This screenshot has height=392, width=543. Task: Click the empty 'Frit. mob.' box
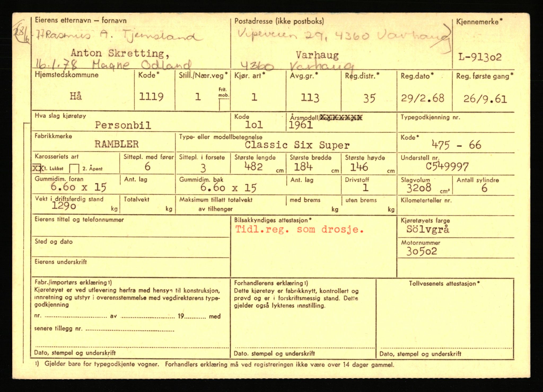[224, 105]
